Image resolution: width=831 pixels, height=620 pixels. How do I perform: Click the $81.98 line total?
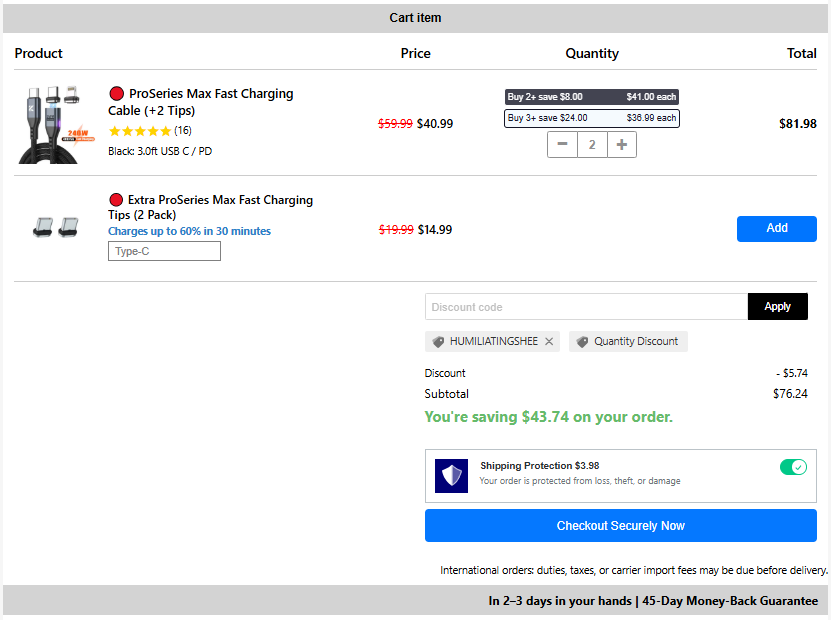coord(798,123)
